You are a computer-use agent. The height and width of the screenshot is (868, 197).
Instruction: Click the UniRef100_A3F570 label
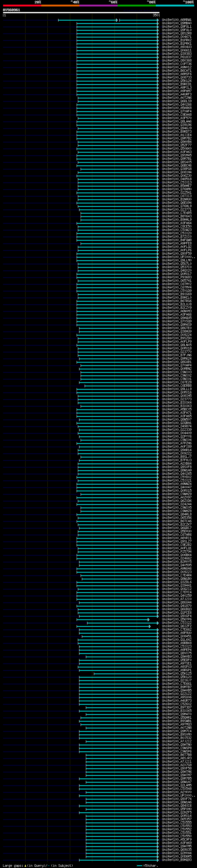coord(176,118)
